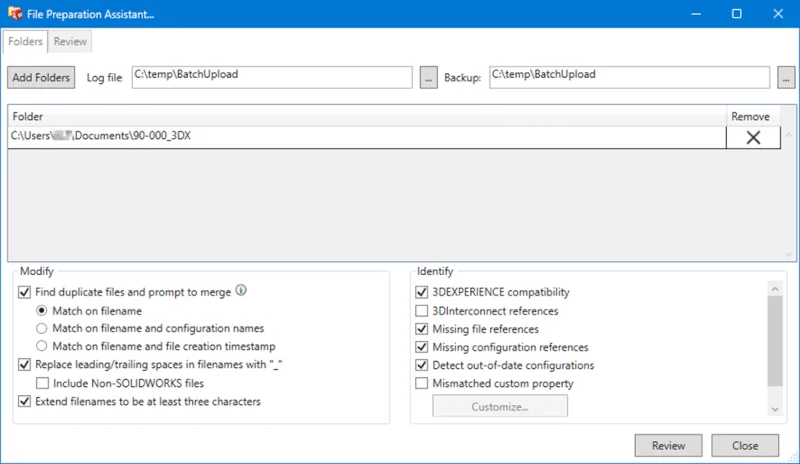Click the File Preparation Assistant title bar icon

tap(15, 14)
